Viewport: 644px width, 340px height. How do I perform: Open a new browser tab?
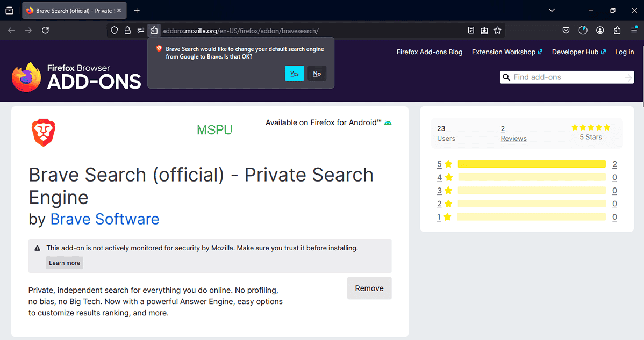pos(137,10)
